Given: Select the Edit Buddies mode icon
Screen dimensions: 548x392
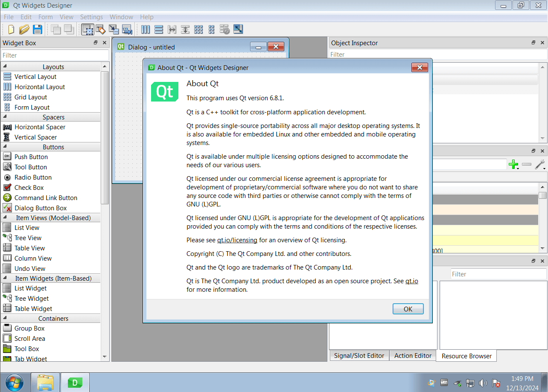Looking at the screenshot, I should click(114, 29).
